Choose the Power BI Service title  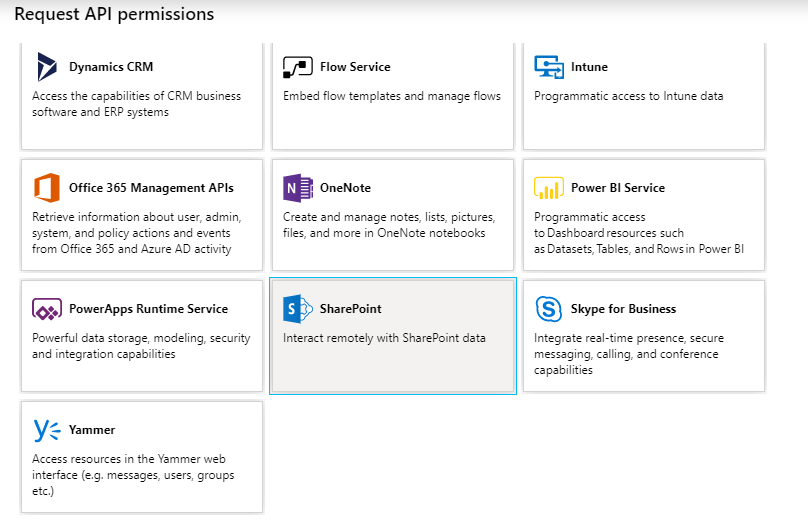coord(618,188)
